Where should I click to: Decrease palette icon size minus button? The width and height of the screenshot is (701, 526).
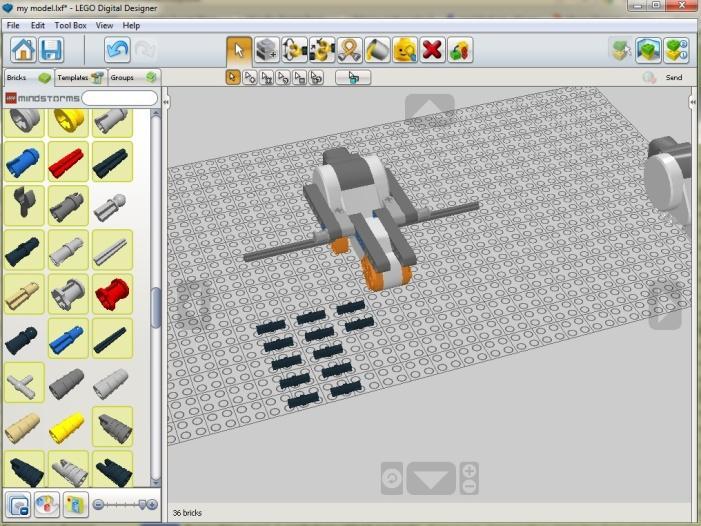98,505
